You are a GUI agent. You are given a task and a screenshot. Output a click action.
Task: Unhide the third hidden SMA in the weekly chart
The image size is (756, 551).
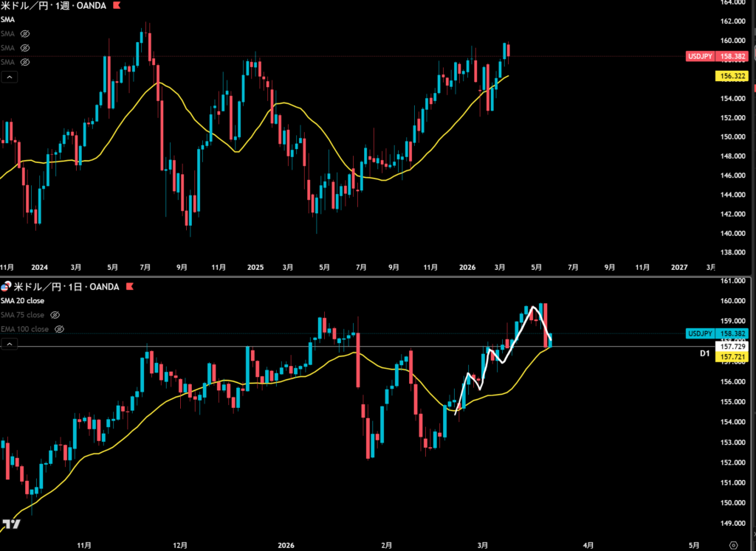click(24, 61)
